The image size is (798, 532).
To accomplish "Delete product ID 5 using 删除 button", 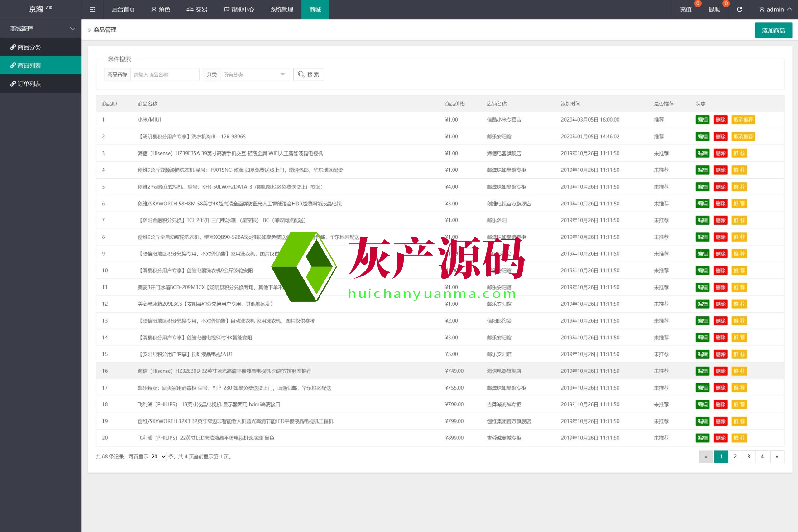I will (x=720, y=187).
